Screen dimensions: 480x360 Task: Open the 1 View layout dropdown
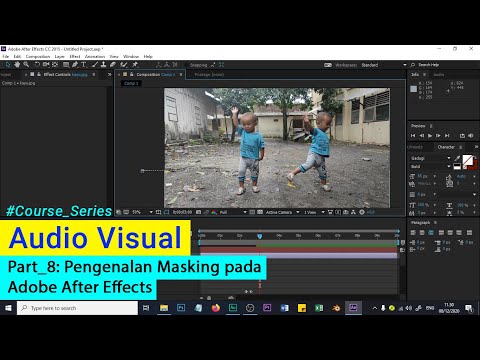point(314,212)
